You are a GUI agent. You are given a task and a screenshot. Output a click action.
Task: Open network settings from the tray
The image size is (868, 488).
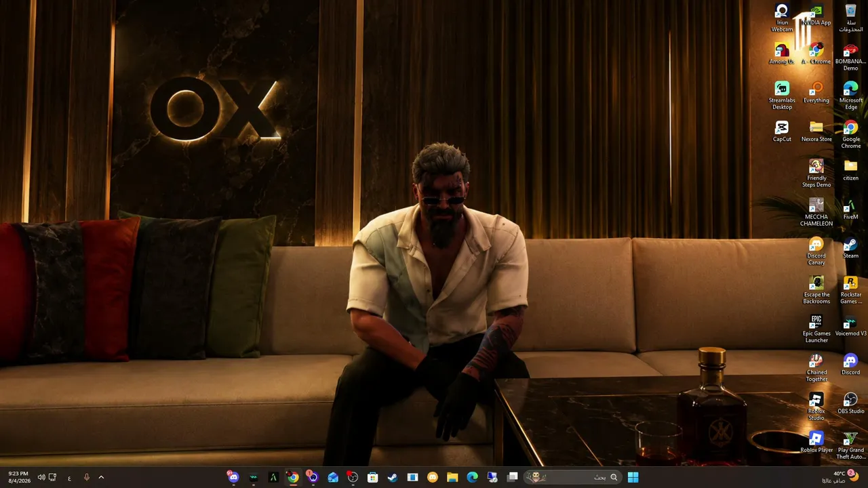[x=52, y=477]
